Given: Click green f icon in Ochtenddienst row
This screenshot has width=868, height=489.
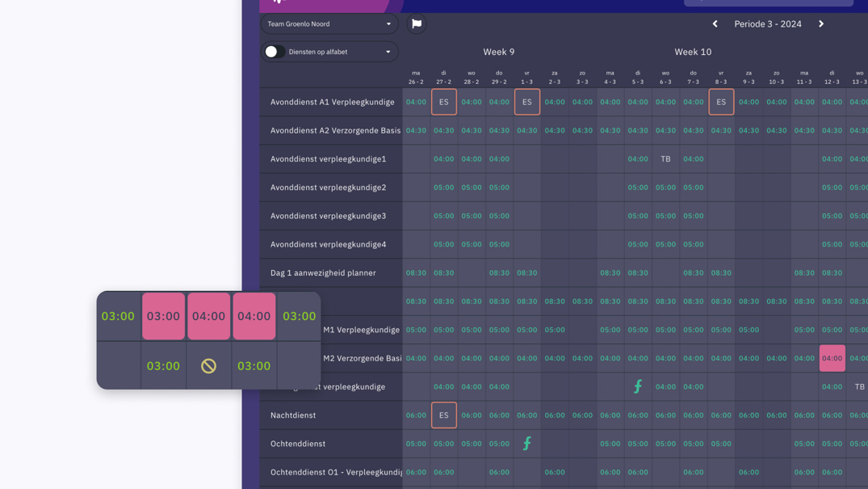Looking at the screenshot, I should pos(527,444).
